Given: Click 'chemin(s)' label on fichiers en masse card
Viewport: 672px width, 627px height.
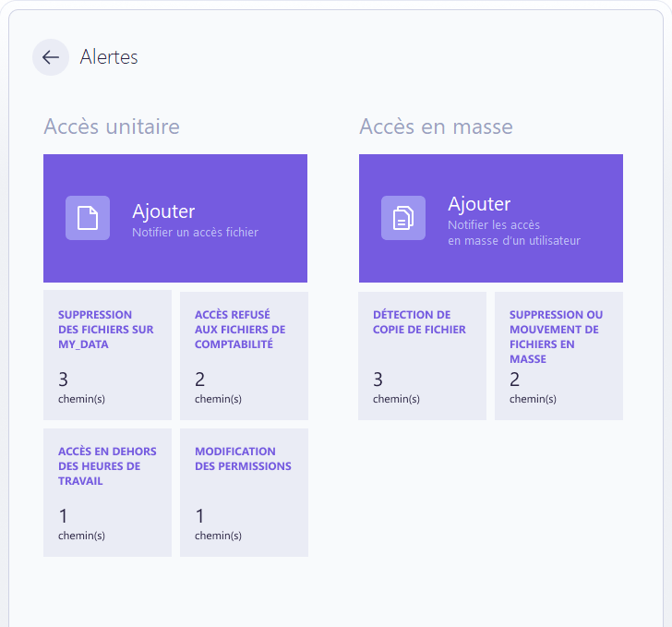Looking at the screenshot, I should [x=533, y=399].
